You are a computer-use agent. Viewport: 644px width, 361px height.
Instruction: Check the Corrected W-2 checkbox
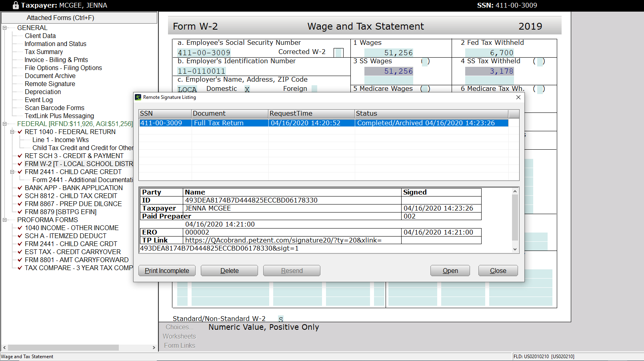(x=338, y=52)
